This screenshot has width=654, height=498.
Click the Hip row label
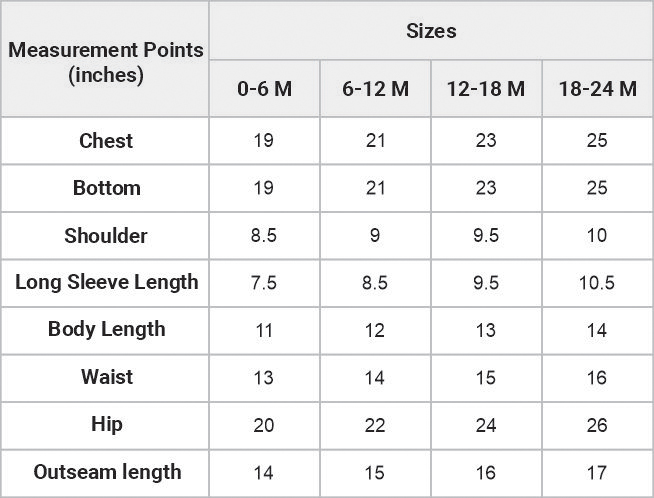(105, 426)
